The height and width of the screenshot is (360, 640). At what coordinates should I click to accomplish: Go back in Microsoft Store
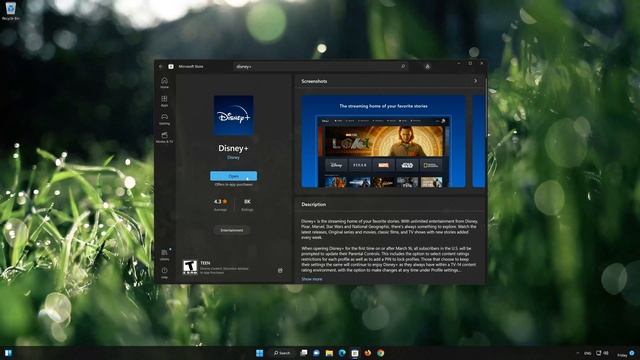(160, 67)
